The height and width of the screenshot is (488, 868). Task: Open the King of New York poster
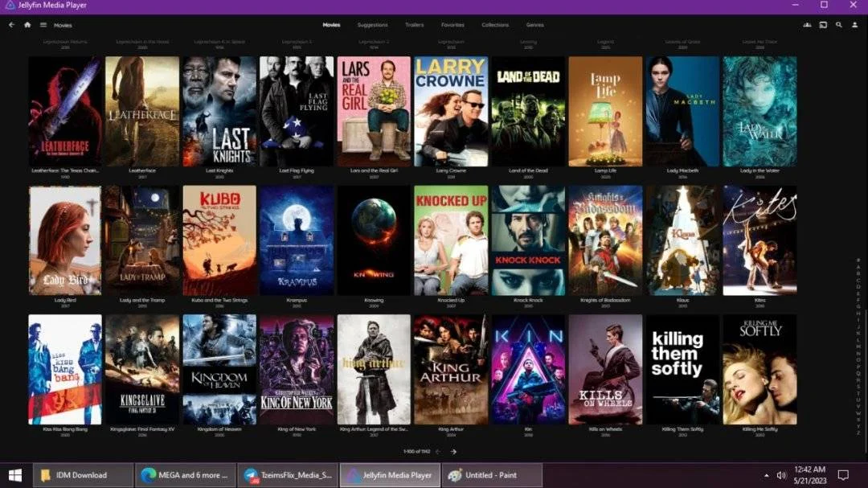pyautogui.click(x=297, y=370)
